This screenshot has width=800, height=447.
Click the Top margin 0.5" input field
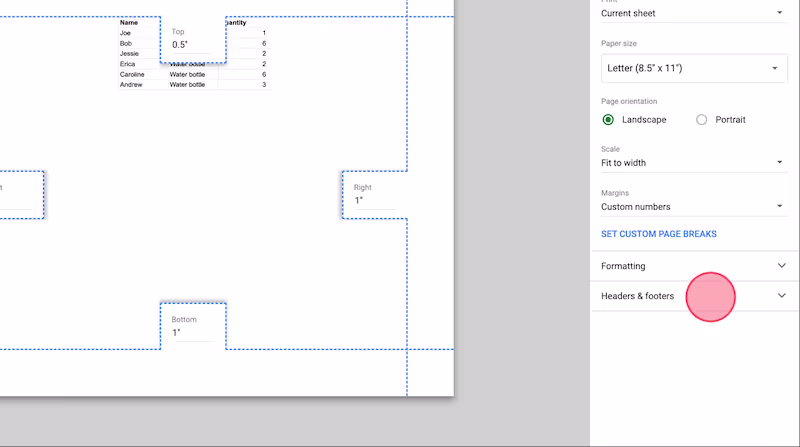tap(191, 45)
